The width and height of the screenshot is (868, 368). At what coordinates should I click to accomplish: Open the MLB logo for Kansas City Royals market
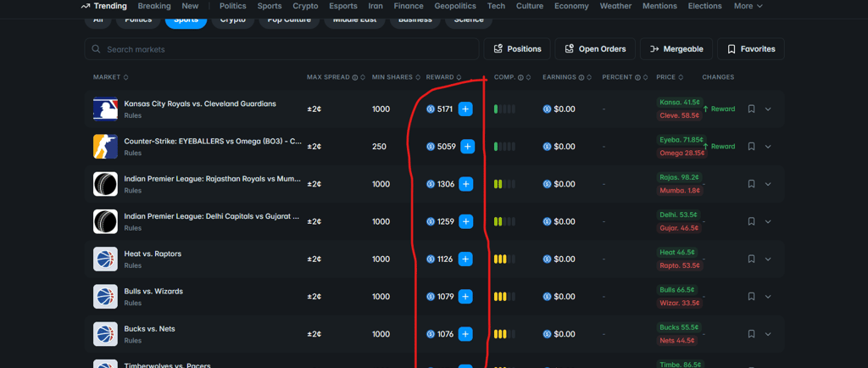click(x=105, y=109)
